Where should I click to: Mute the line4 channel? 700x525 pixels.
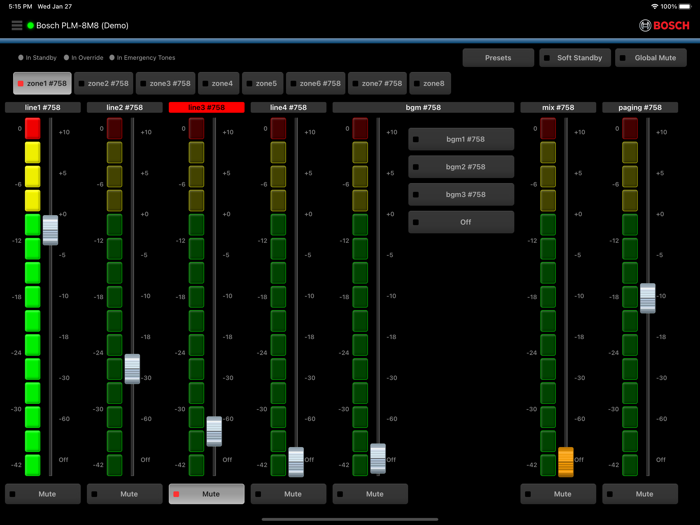(288, 494)
